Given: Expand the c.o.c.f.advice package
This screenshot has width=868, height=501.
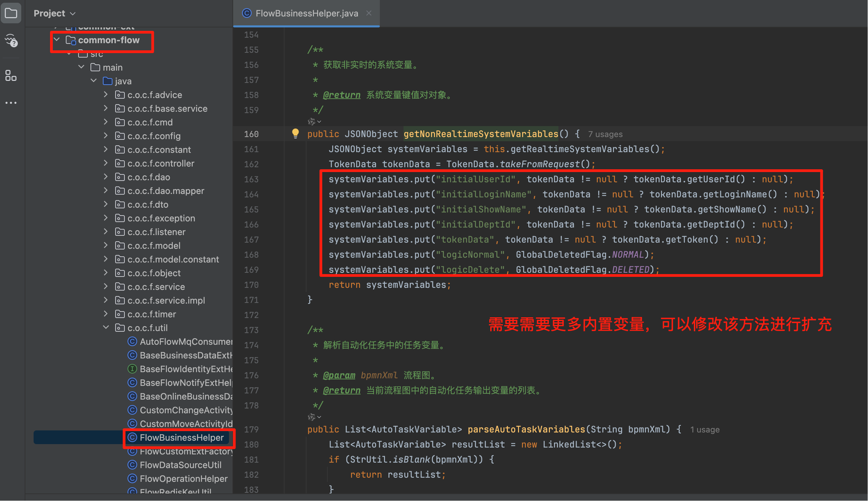Looking at the screenshot, I should pyautogui.click(x=106, y=94).
